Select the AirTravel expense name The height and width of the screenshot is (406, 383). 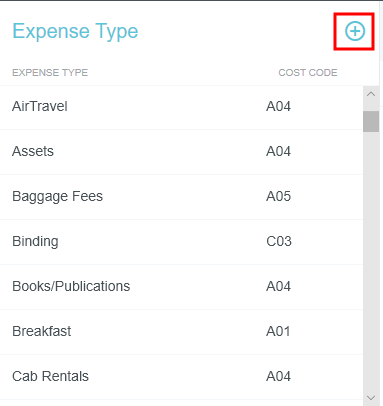(40, 106)
